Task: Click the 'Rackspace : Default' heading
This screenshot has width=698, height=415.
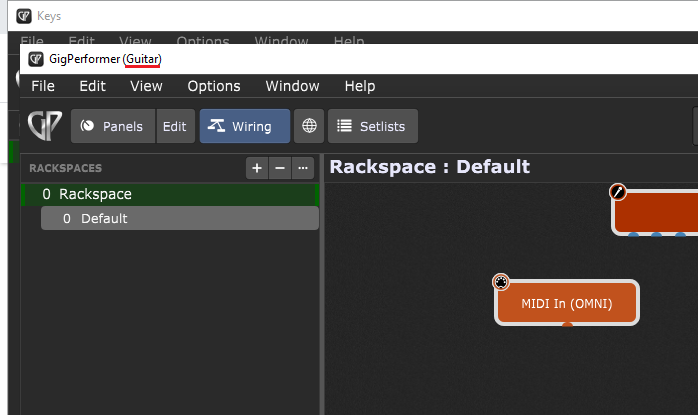Action: (x=430, y=167)
